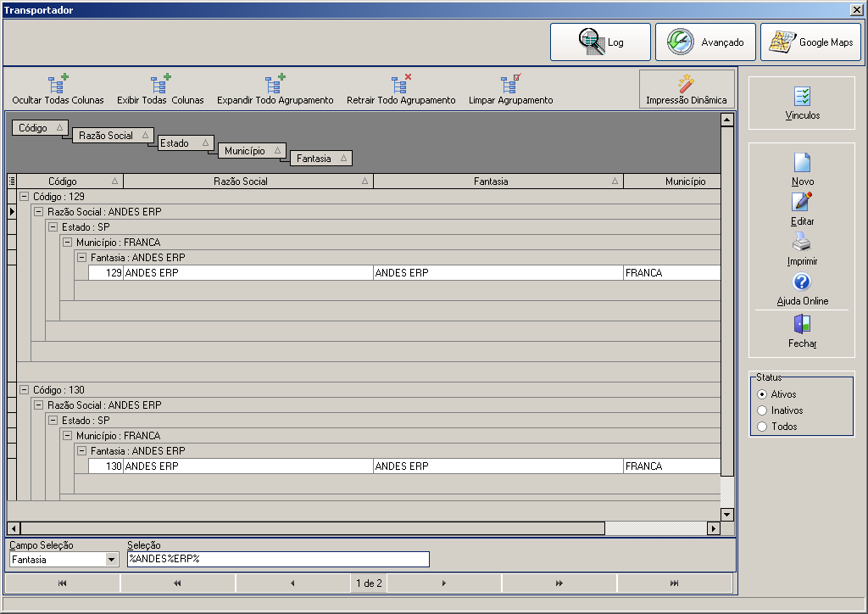Jump forward several pages (double right arrow)
The height and width of the screenshot is (614, 868).
559,583
